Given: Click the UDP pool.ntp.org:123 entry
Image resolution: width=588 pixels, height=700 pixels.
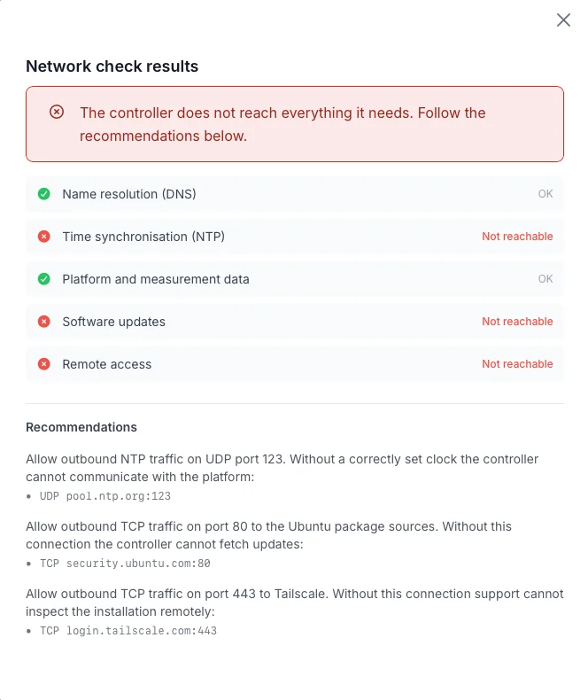Looking at the screenshot, I should (105, 496).
